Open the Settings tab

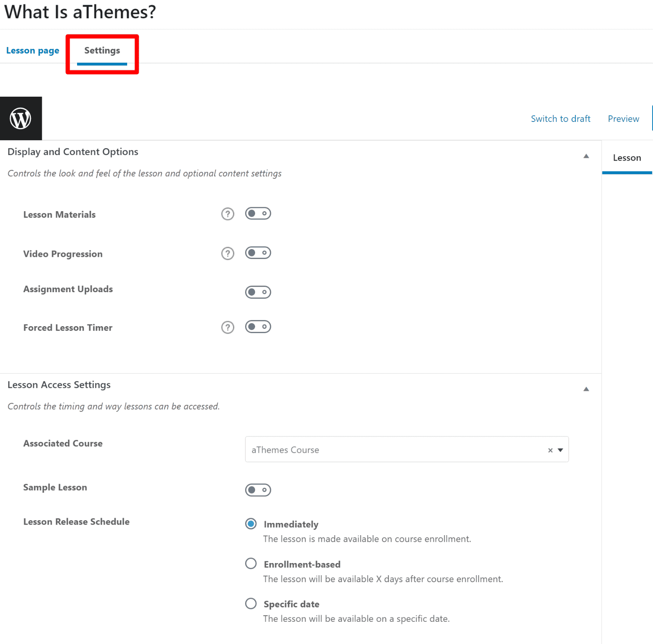coord(102,51)
